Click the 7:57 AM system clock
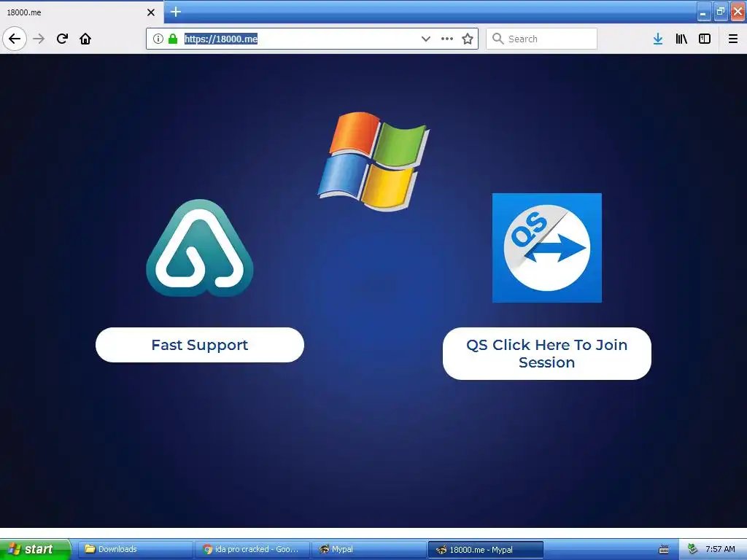Screen dimensions: 747x560 [720, 550]
